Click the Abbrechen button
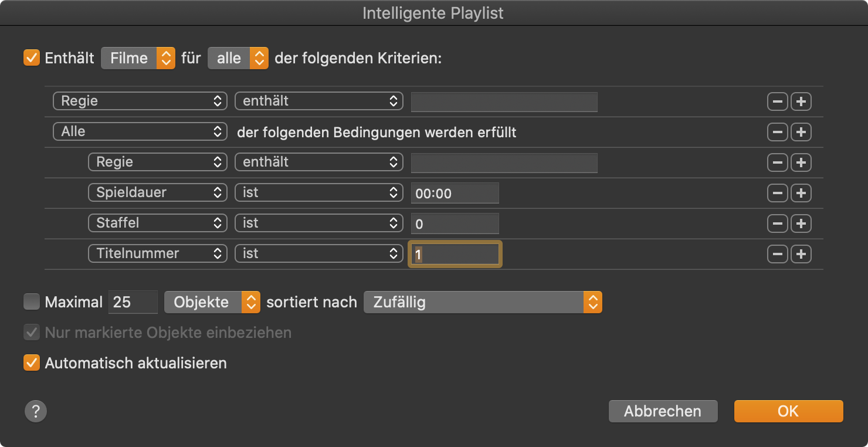 pyautogui.click(x=663, y=411)
